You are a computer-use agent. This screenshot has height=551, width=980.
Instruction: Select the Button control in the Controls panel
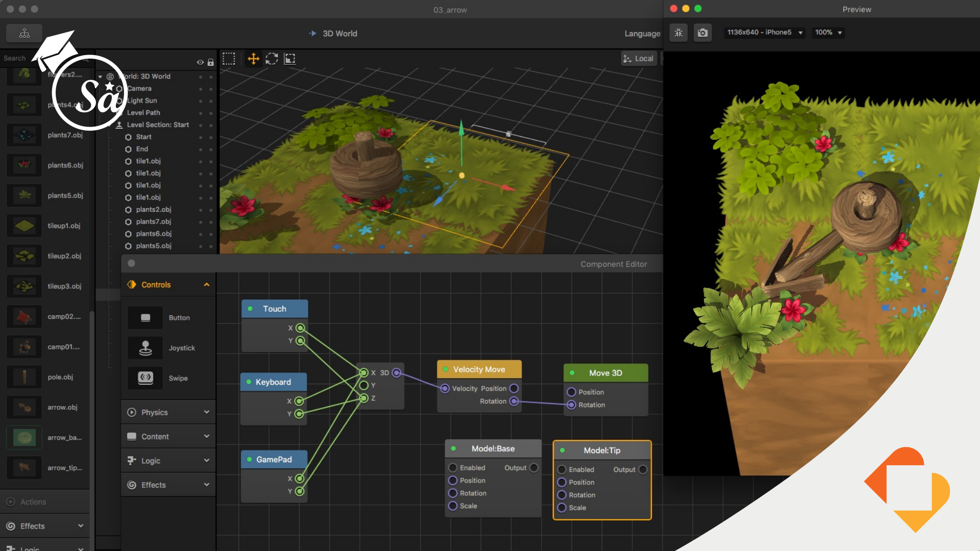145,317
